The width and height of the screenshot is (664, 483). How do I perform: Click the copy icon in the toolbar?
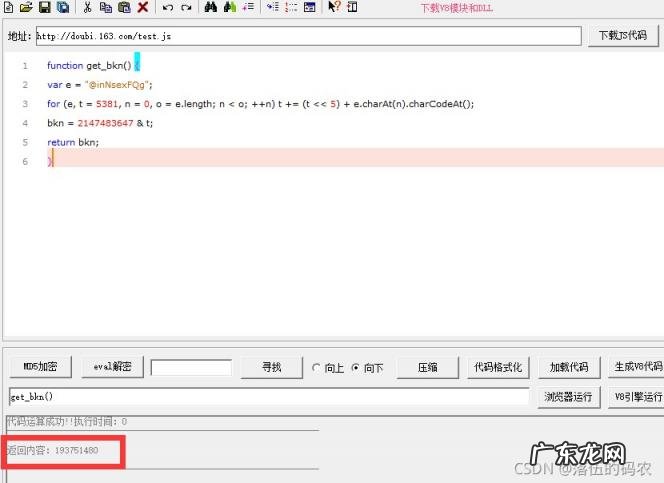(106, 7)
